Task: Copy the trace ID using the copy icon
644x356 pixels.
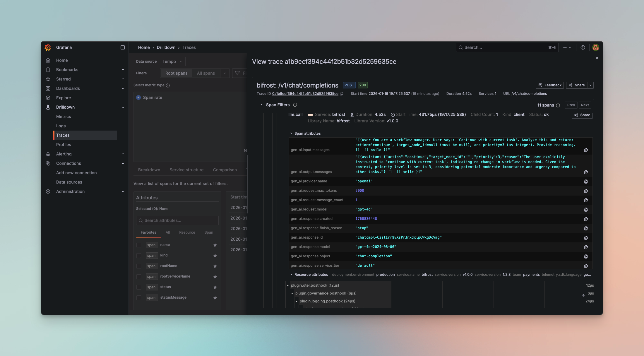Action: tap(342, 94)
